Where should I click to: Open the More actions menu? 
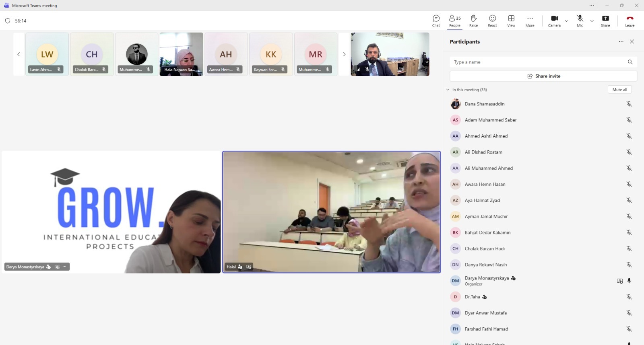click(530, 21)
